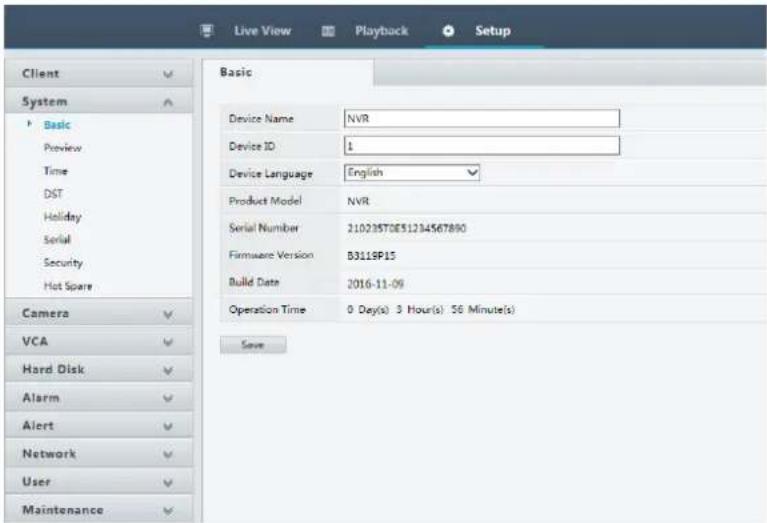Open the Time settings page
This screenshot has width=767, height=523.
tap(56, 171)
